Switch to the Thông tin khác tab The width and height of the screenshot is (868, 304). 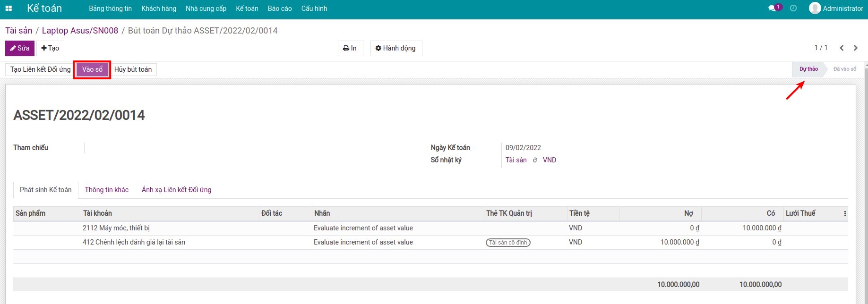107,190
